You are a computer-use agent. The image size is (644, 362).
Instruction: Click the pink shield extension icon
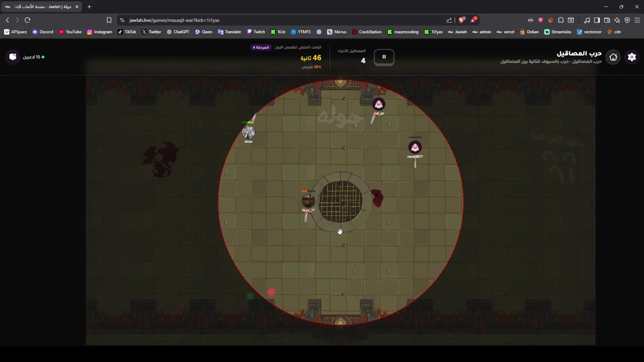[x=540, y=20]
